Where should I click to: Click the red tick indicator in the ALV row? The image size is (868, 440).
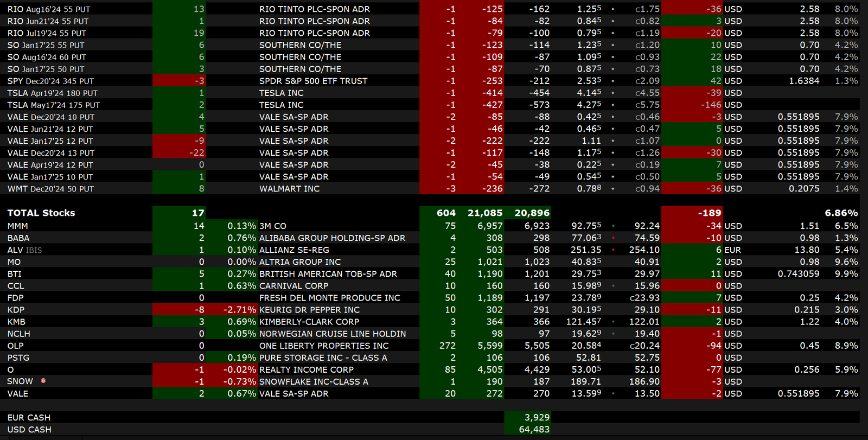pyautogui.click(x=614, y=250)
